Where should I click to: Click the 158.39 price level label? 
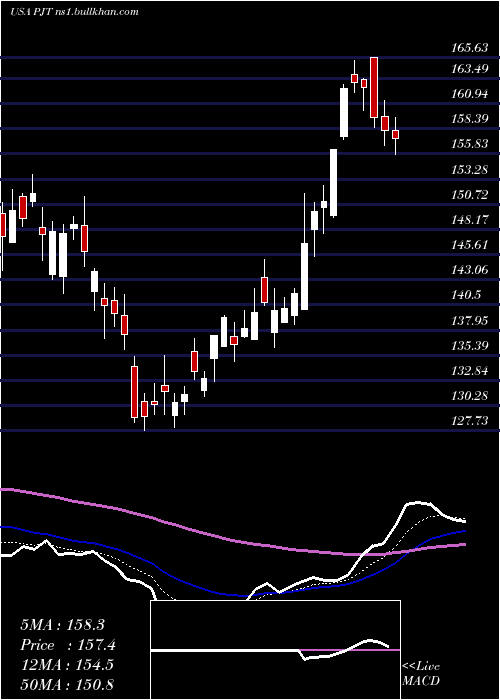(x=470, y=119)
